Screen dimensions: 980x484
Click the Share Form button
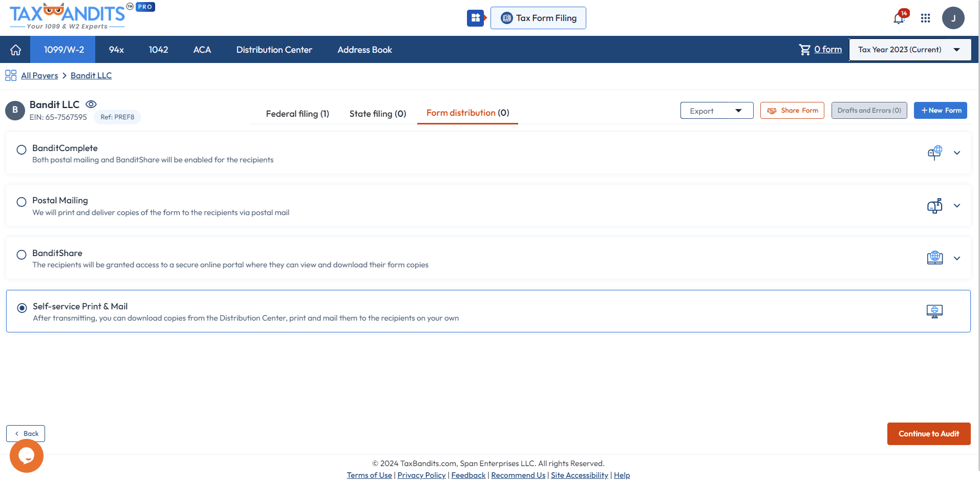(x=792, y=110)
